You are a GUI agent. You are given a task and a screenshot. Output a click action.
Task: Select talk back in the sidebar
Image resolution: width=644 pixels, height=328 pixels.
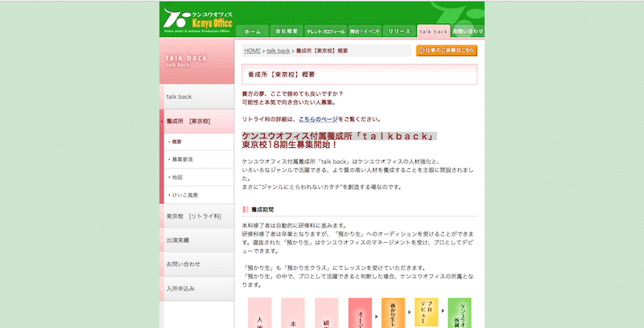[179, 96]
